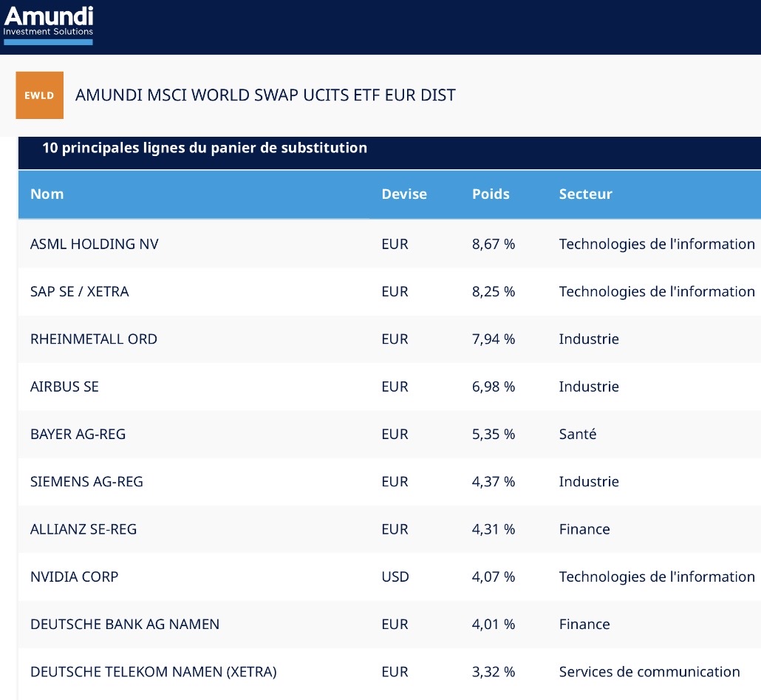Image resolution: width=761 pixels, height=700 pixels.
Task: Click the USD currency cell for NVIDIA
Action: [x=395, y=577]
